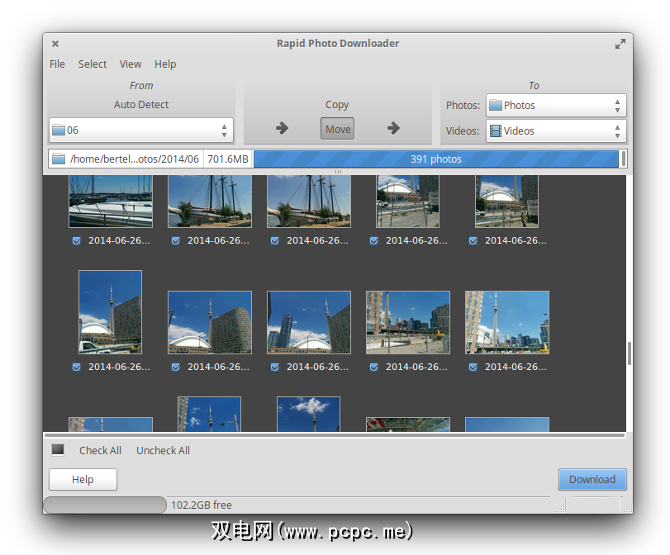Open the View menu
670x555 pixels.
coord(130,64)
